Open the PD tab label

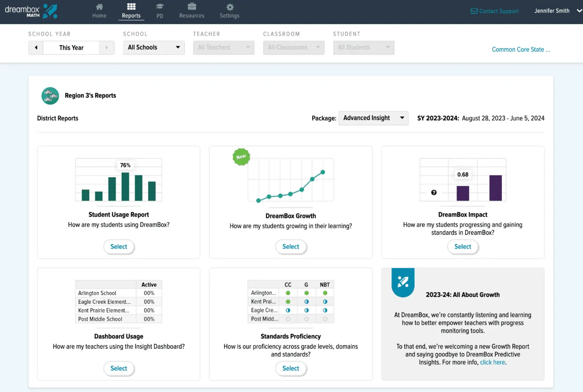click(x=160, y=16)
